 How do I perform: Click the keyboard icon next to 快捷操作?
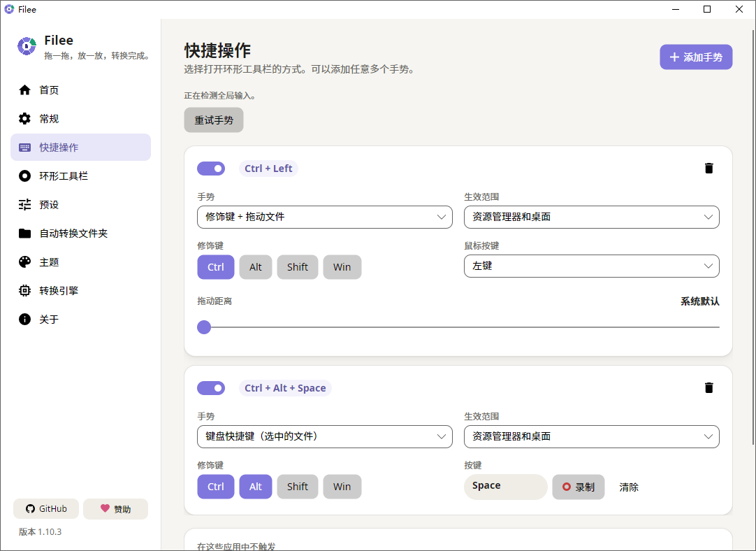click(24, 147)
